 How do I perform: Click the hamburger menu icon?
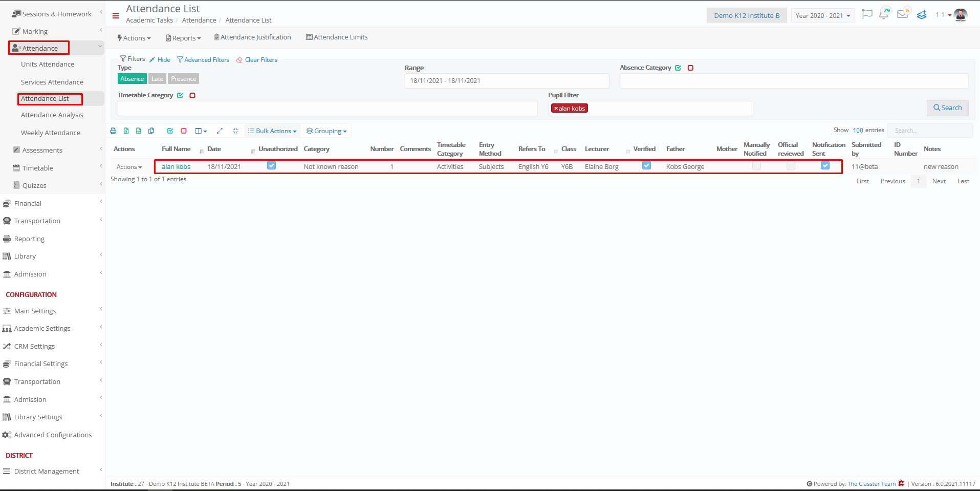(116, 15)
